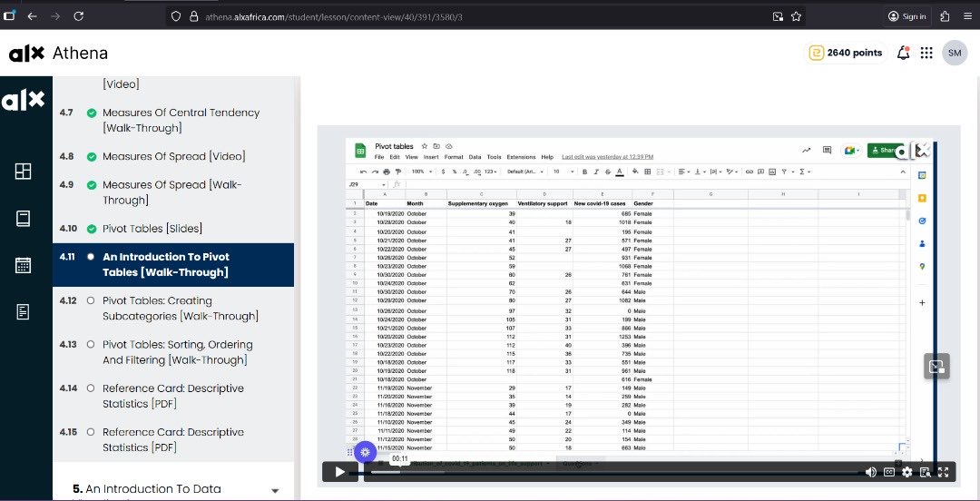Open the Sheets Help menu in video

coord(547,157)
